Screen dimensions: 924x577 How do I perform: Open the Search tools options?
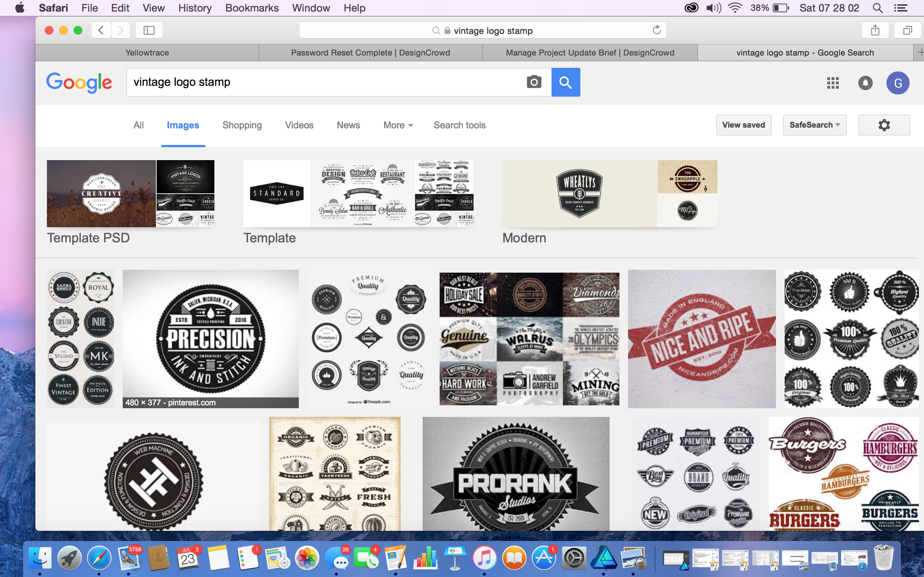point(459,125)
